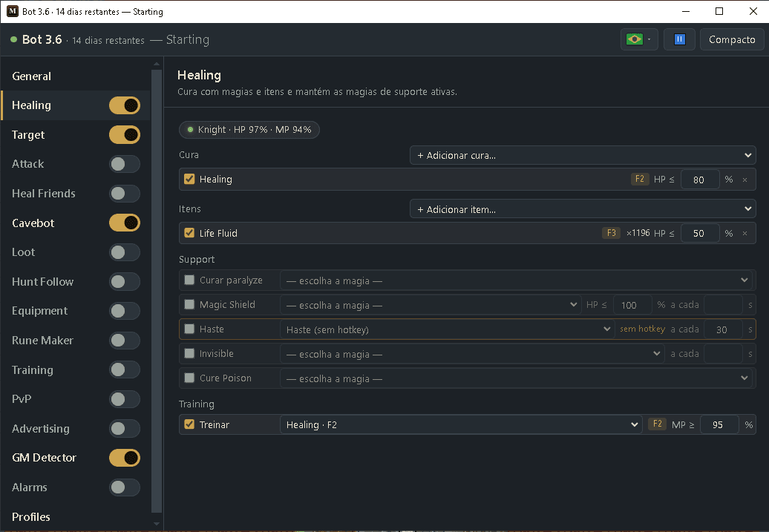Turn on the Loot switch
Viewport: 769px width, 532px height.
point(125,252)
